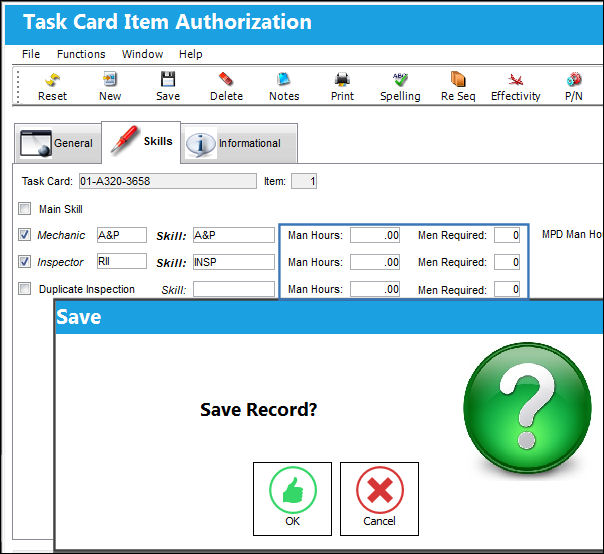
Task: Confirm saving with the OK button
Action: [x=292, y=499]
